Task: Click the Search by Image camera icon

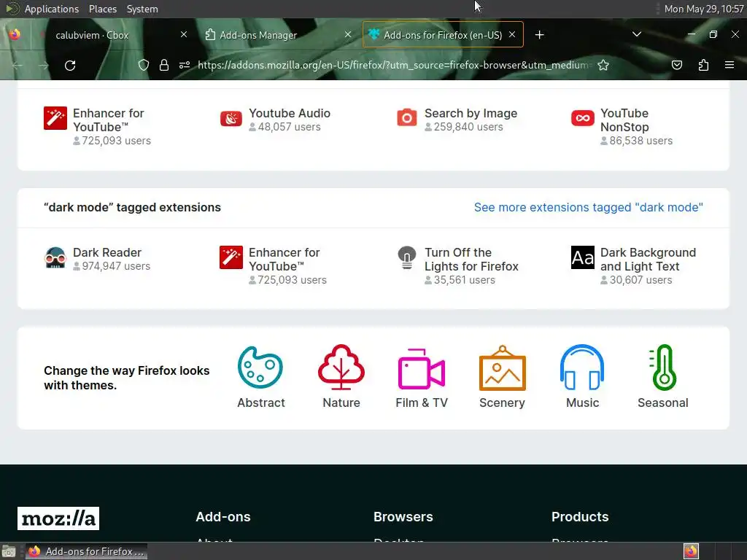Action: coord(407,117)
